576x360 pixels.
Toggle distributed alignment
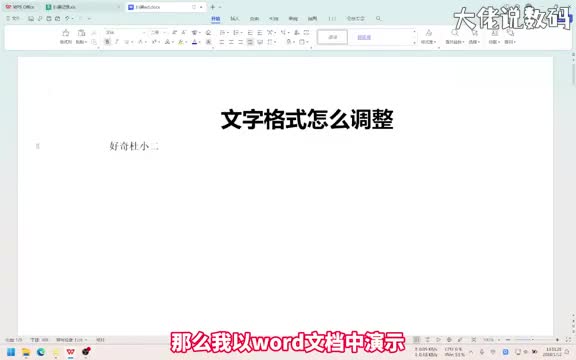(260, 42)
